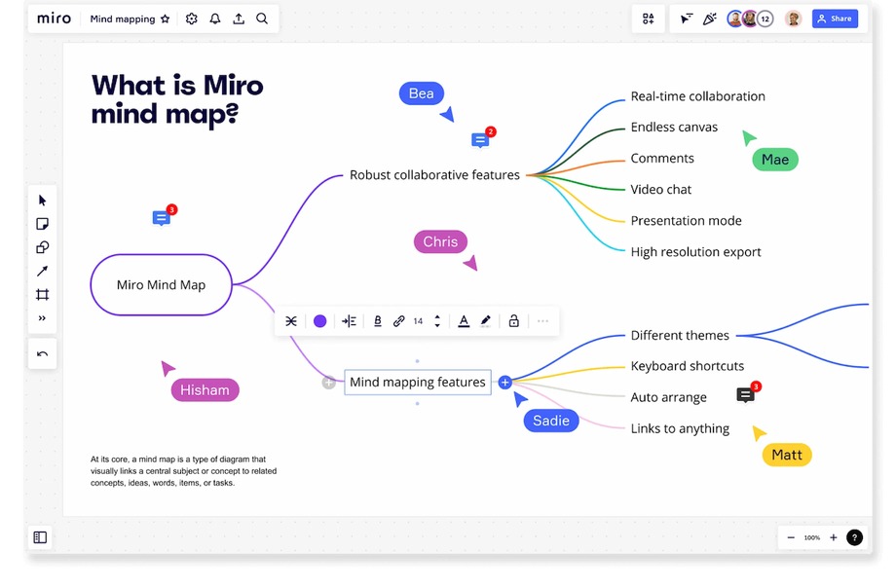Select the Comments node
The image size is (896, 588).
click(662, 159)
